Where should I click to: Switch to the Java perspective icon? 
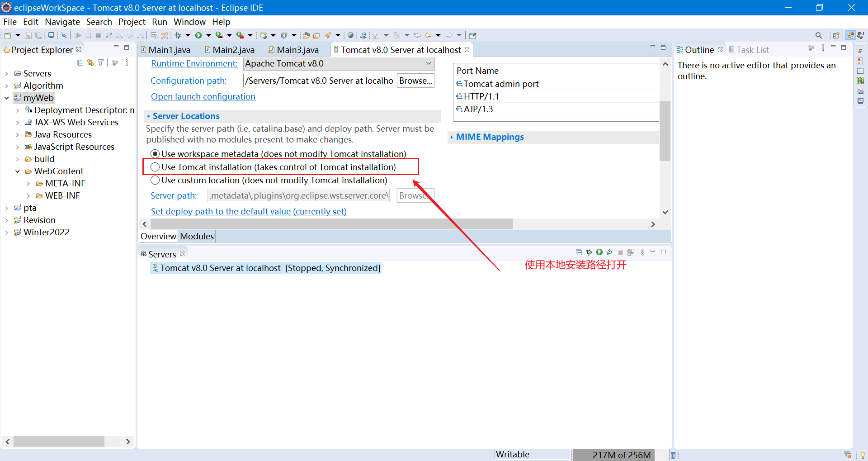click(x=860, y=35)
